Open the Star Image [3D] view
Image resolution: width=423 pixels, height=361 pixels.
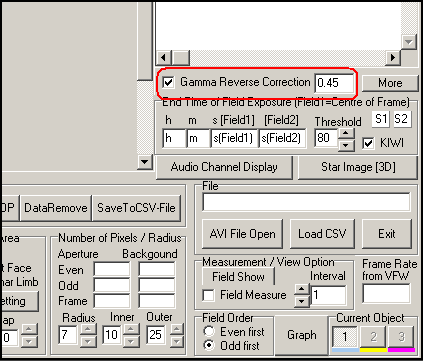[358, 167]
